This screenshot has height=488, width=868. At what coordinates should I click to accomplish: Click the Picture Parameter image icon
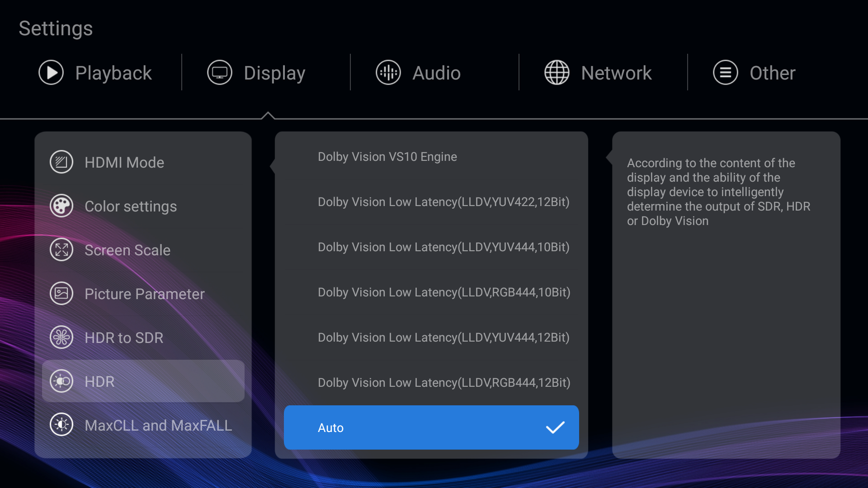[x=61, y=294]
